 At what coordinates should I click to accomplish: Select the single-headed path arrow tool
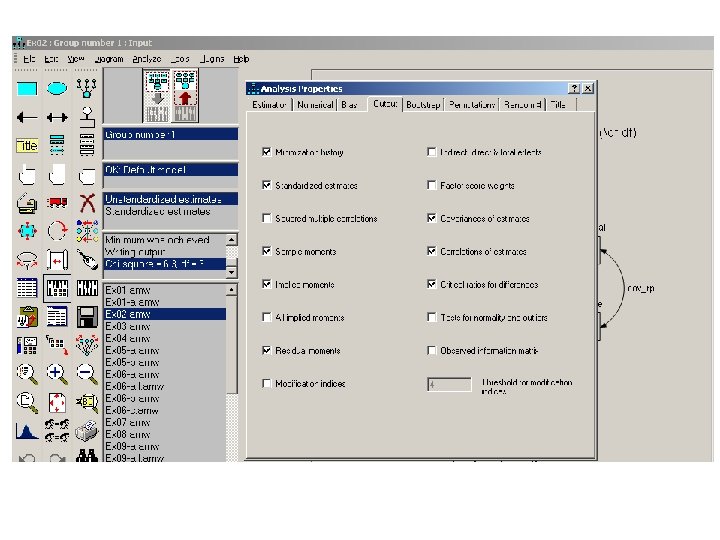(x=27, y=118)
